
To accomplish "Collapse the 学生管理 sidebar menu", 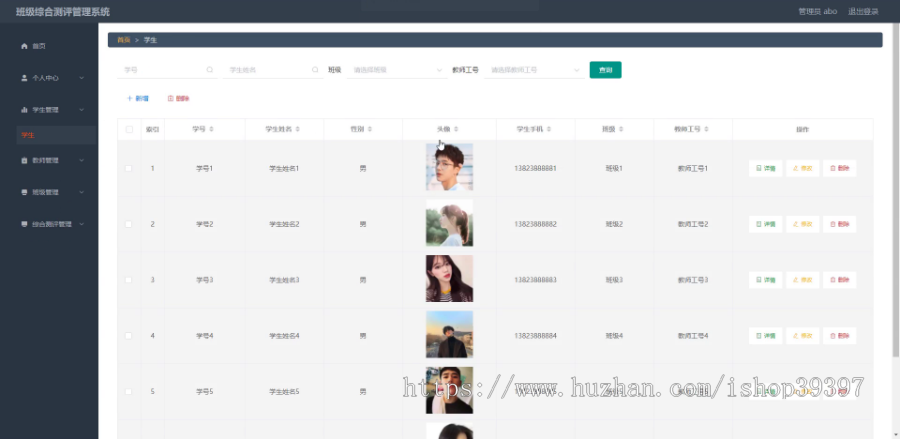I will [82, 110].
